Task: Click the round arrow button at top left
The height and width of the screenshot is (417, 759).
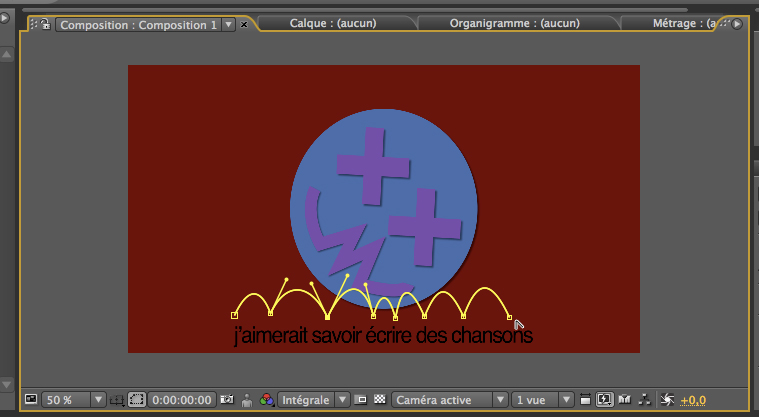Action: 4,18
